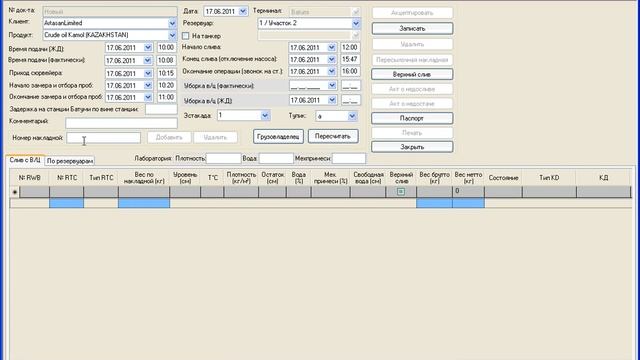Click the 'Вес брутто (кг)' column header

434,178
